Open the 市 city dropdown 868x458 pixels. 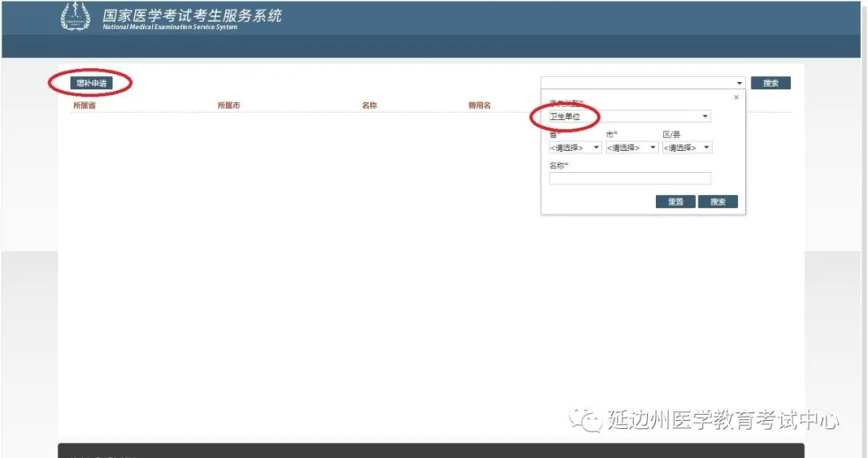(x=632, y=148)
